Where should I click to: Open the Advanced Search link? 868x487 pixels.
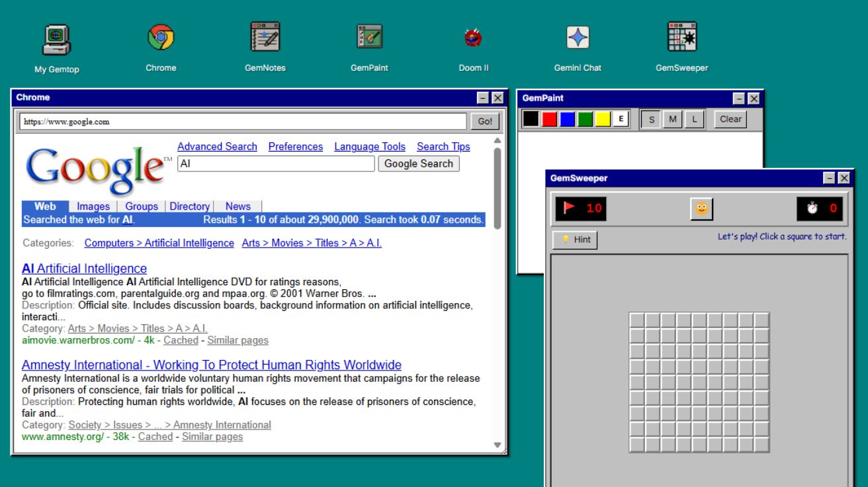tap(217, 147)
